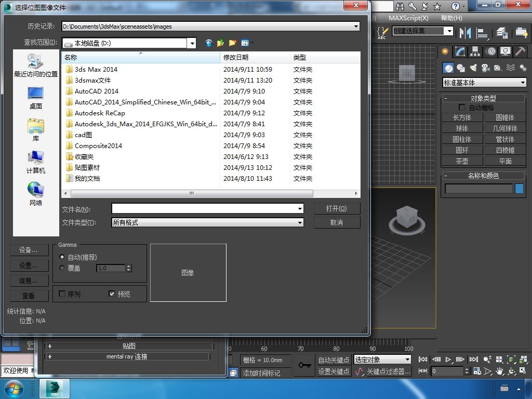Open the Utilities hammer tab icon
This screenshot has height=399, width=532.
(x=520, y=51)
